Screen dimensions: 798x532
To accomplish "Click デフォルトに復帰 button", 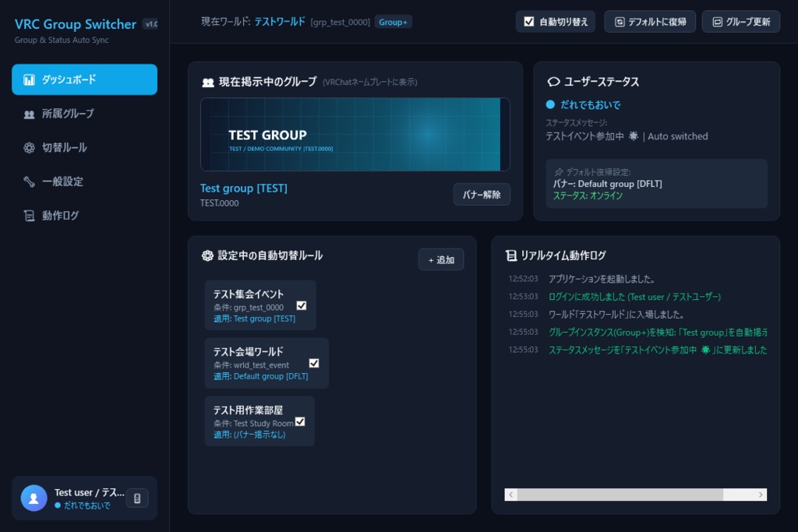I will coord(650,22).
